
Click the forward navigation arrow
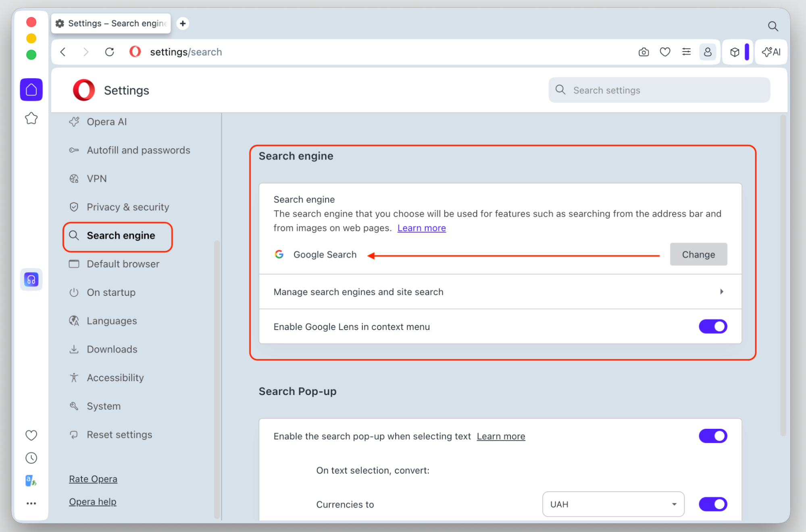85,52
